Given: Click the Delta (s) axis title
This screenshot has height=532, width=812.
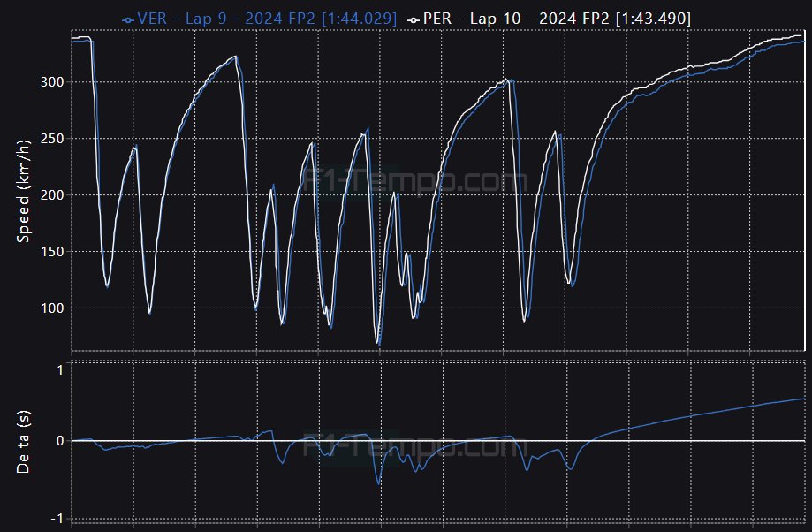Looking at the screenshot, I should click(23, 442).
